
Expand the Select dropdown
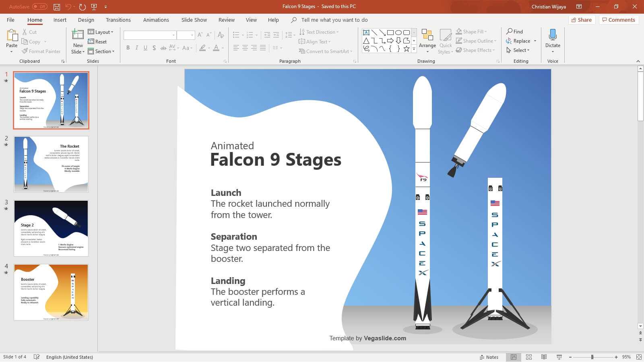(x=518, y=50)
